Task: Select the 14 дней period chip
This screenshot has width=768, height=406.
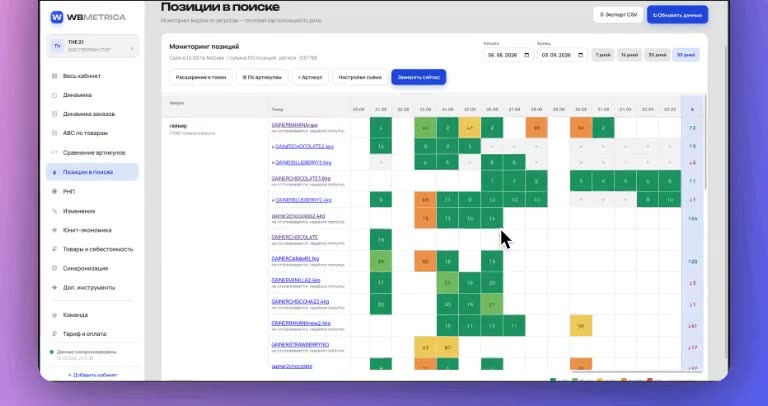Action: [x=629, y=55]
